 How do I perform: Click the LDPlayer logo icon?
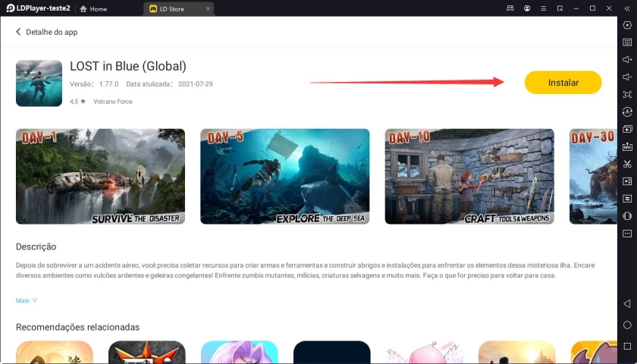[10, 8]
